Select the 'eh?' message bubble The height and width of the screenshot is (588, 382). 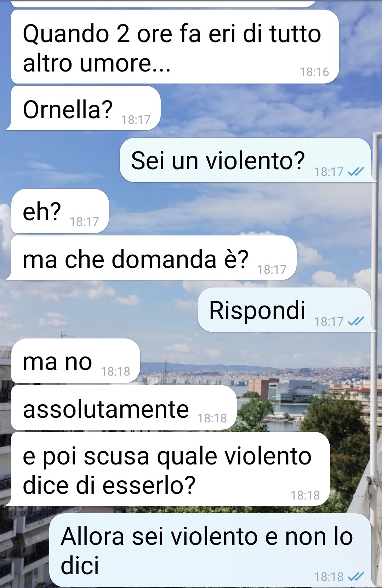click(x=60, y=211)
